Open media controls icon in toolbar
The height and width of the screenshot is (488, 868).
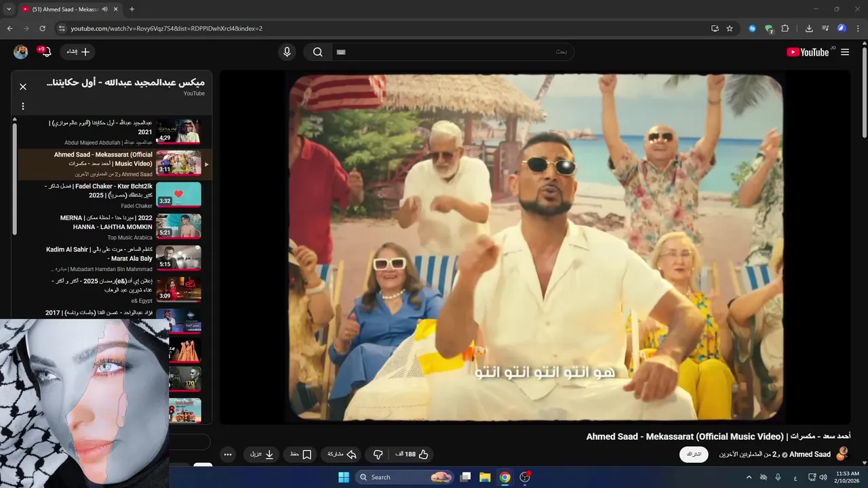(x=825, y=28)
